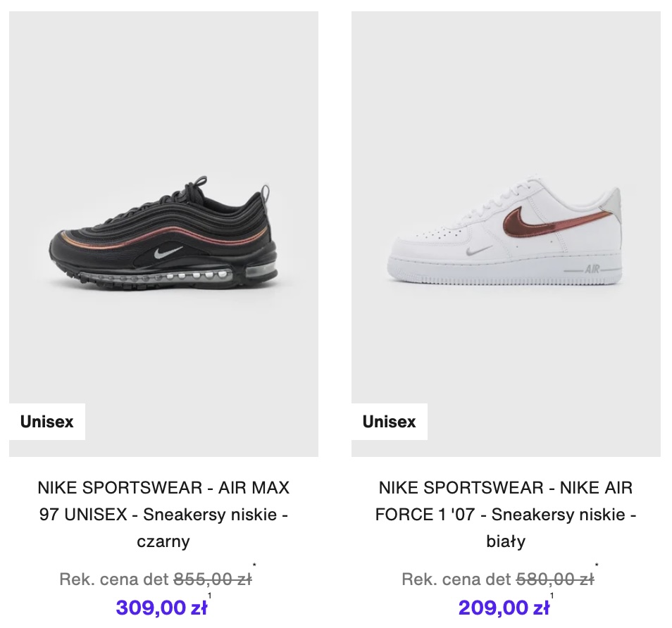Click the Unisex badge on Air Max 97 card
This screenshot has width=672, height=628.
[47, 422]
